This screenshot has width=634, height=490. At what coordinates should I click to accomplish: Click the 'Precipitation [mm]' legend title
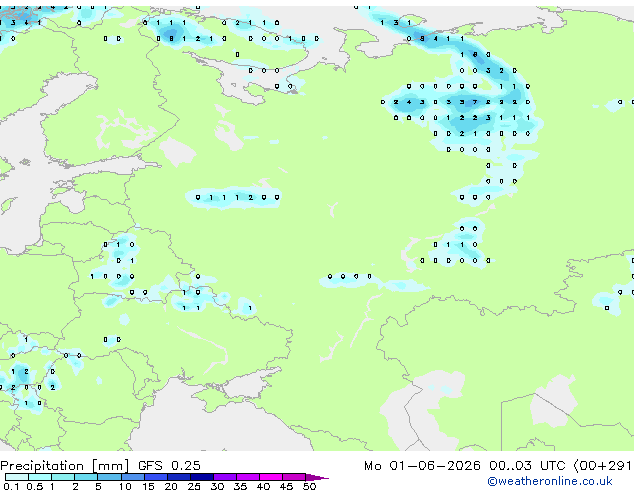[65, 466]
